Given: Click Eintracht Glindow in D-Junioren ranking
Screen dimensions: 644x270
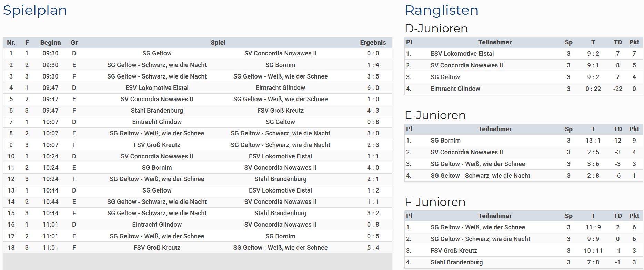Looking at the screenshot, I should tap(455, 89).
